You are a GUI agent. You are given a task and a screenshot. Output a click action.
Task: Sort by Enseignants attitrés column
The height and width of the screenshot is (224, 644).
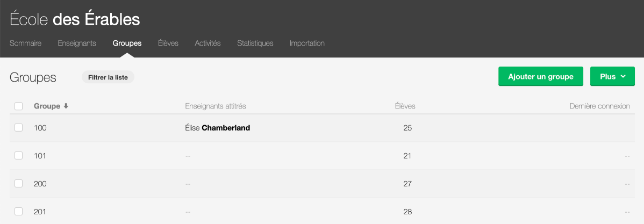pos(216,106)
